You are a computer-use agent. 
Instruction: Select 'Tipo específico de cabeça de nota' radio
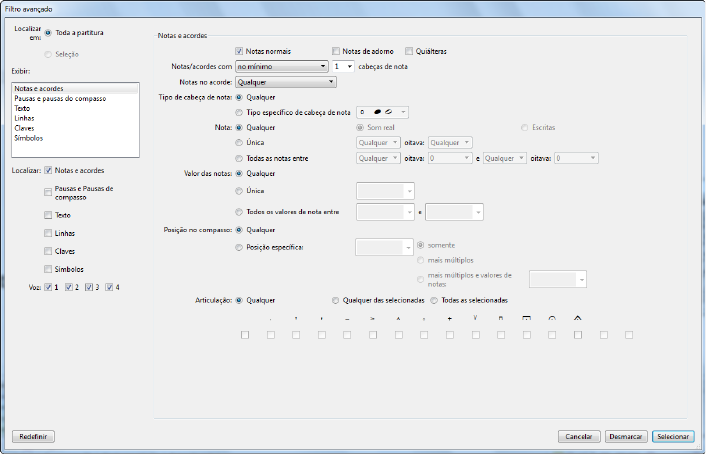pyautogui.click(x=239, y=113)
